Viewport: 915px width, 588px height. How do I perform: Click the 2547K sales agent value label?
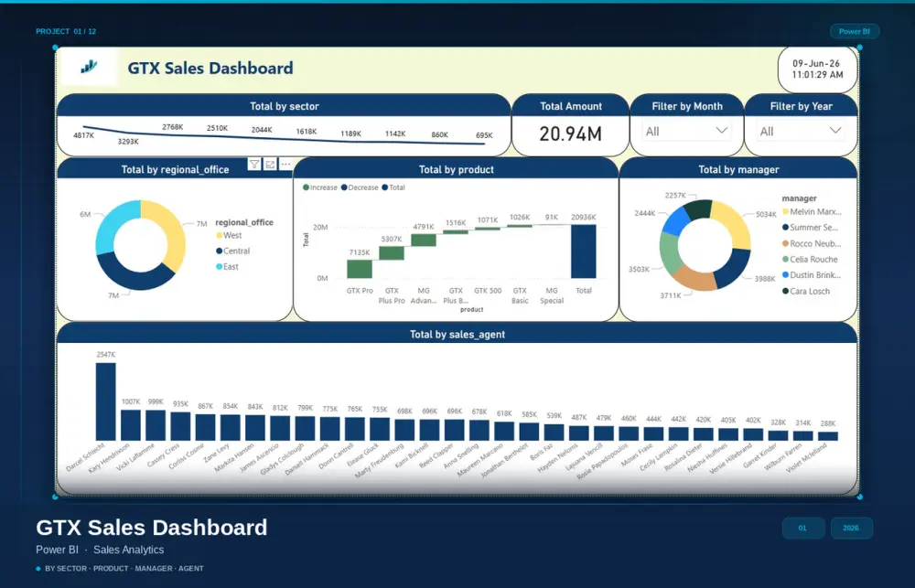coord(105,355)
